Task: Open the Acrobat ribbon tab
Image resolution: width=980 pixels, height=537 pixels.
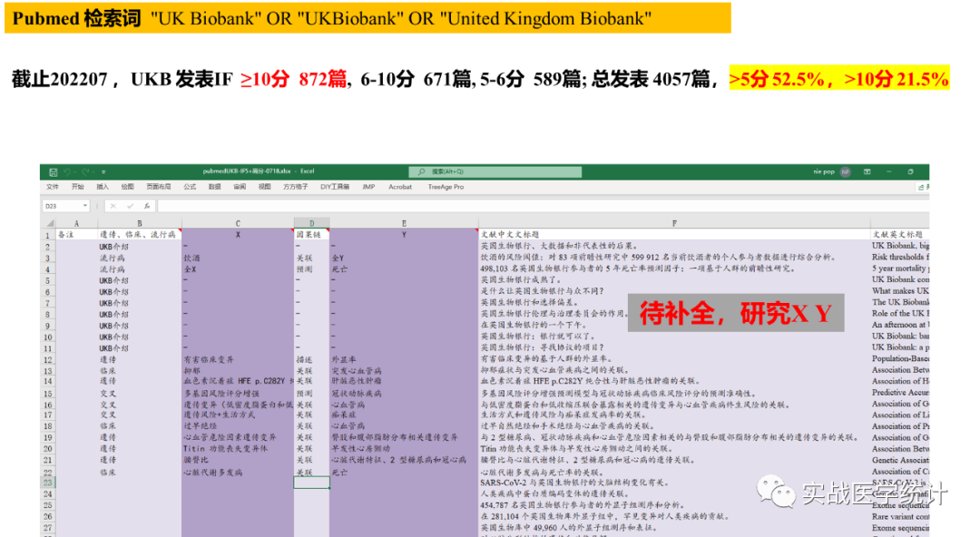Action: click(x=400, y=187)
